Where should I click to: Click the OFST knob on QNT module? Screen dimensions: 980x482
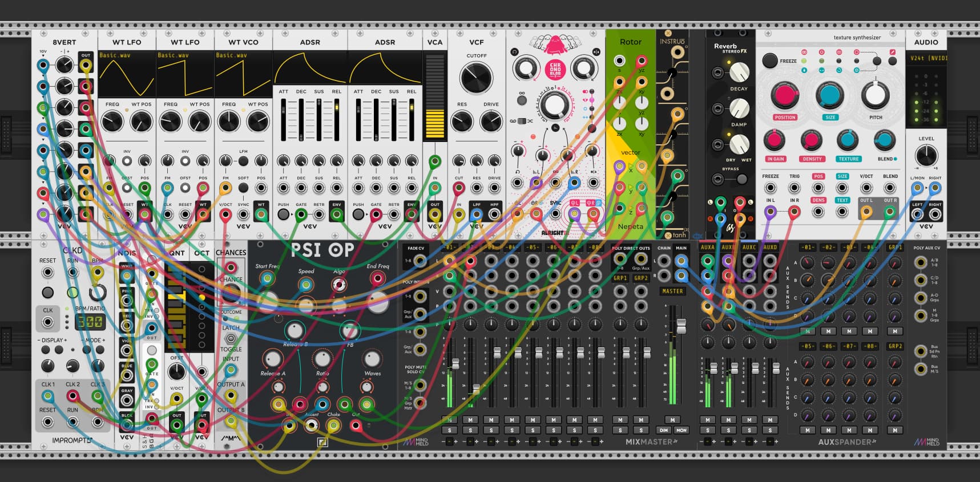click(177, 371)
